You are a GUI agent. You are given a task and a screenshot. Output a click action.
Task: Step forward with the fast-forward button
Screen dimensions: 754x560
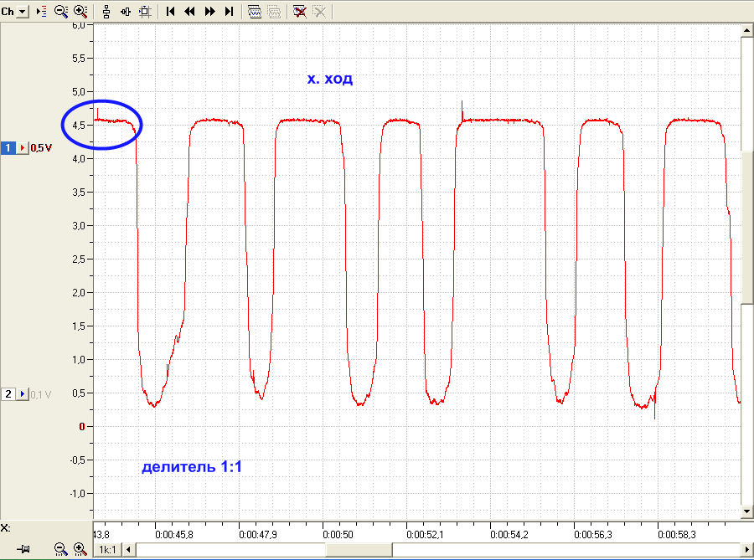tap(209, 12)
